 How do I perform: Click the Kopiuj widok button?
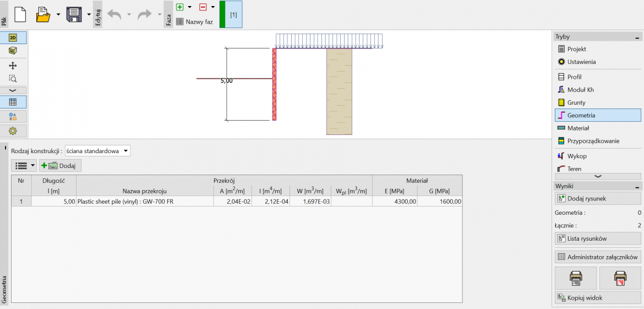597,298
